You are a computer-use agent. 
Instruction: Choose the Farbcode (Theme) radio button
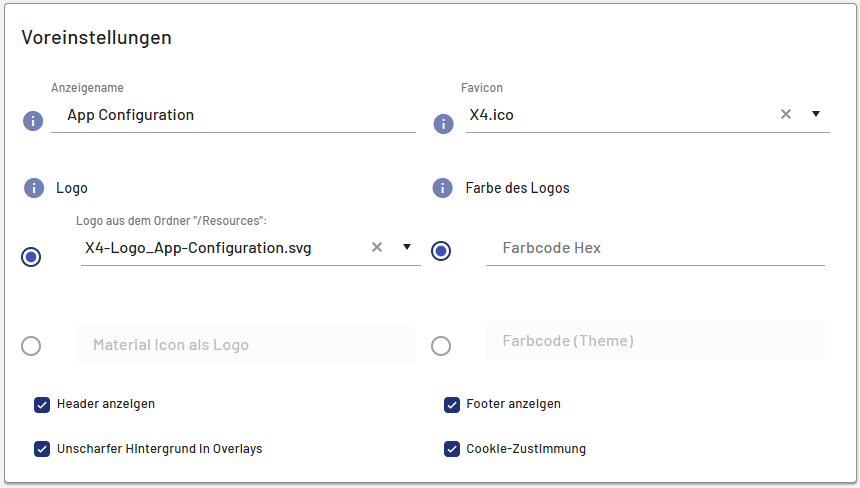tap(441, 346)
